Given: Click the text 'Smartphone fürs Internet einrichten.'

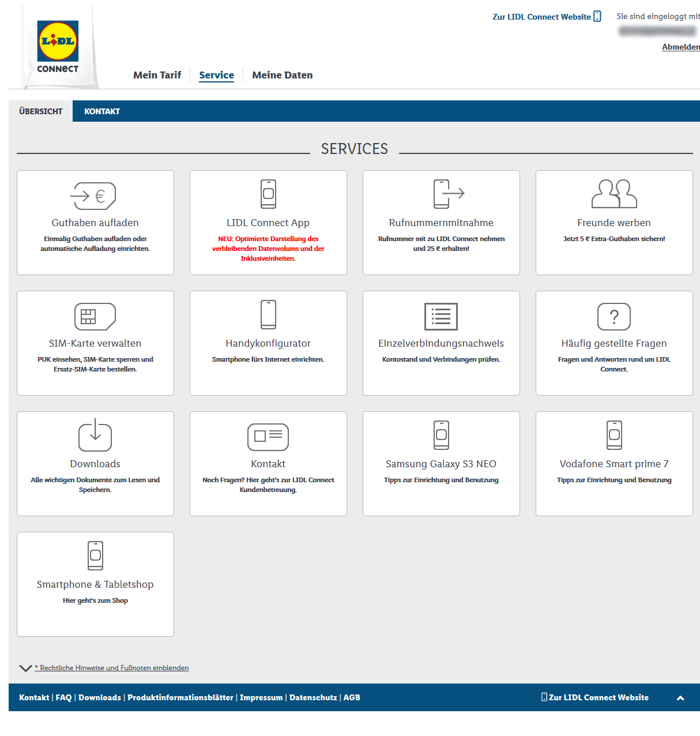Looking at the screenshot, I should [x=268, y=359].
